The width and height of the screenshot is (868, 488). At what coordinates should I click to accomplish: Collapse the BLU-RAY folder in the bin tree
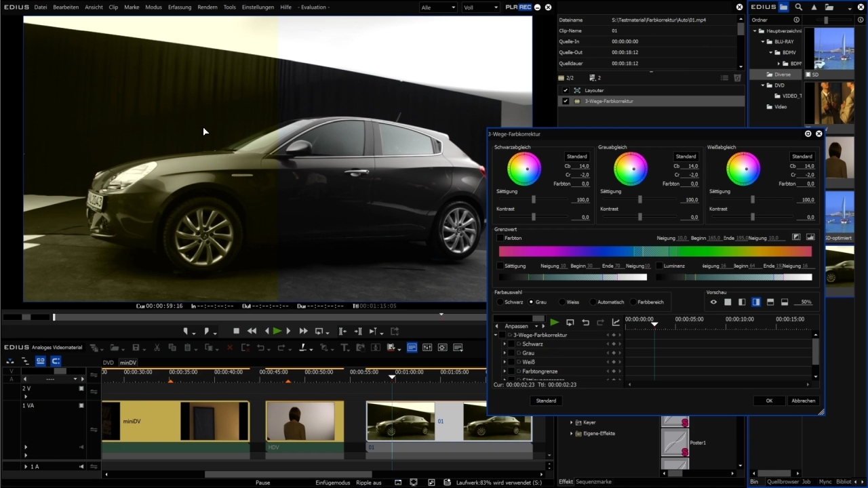coord(762,42)
